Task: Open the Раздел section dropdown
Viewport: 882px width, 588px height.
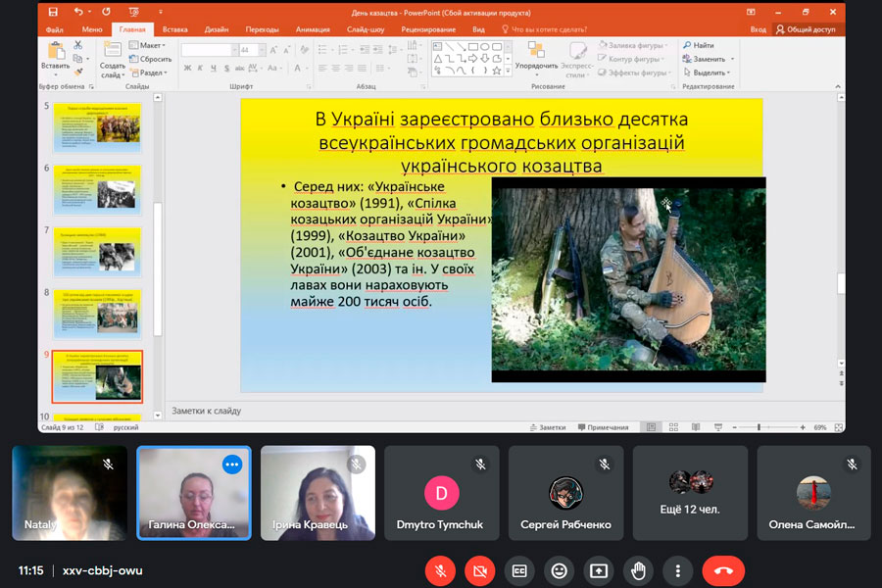Action: 150,73
